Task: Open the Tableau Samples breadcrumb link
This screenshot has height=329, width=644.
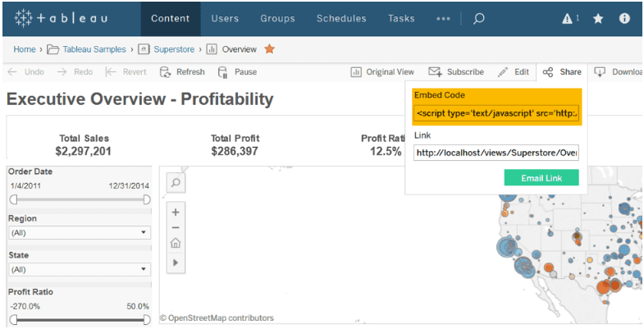Action: [94, 49]
